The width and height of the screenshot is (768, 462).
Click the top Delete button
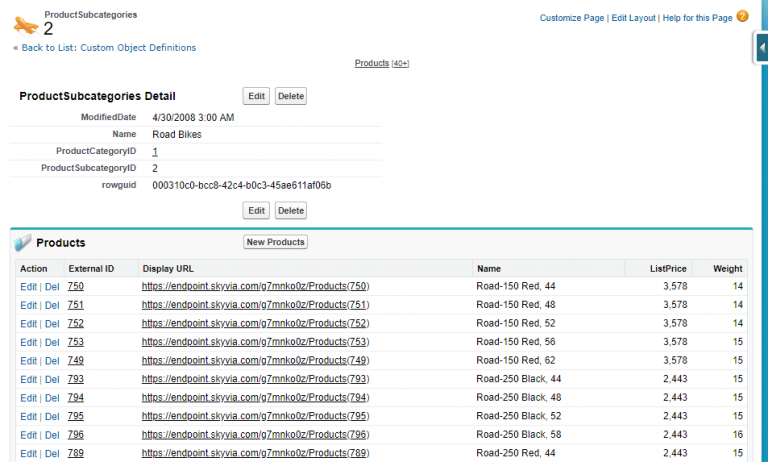(290, 96)
